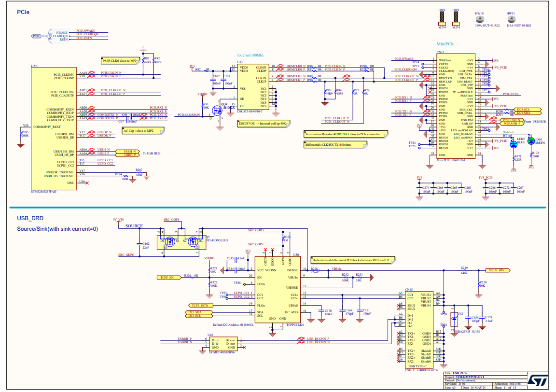The height and width of the screenshot is (392, 556).
Task: Select the TCPP_EN port symbol
Action: [x=169, y=278]
